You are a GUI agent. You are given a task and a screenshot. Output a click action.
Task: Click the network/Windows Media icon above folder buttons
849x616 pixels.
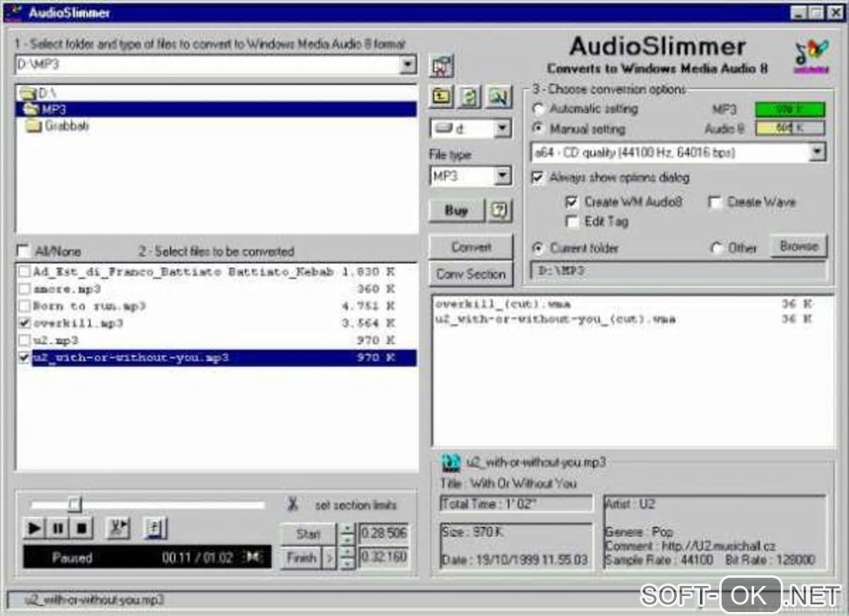(442, 66)
